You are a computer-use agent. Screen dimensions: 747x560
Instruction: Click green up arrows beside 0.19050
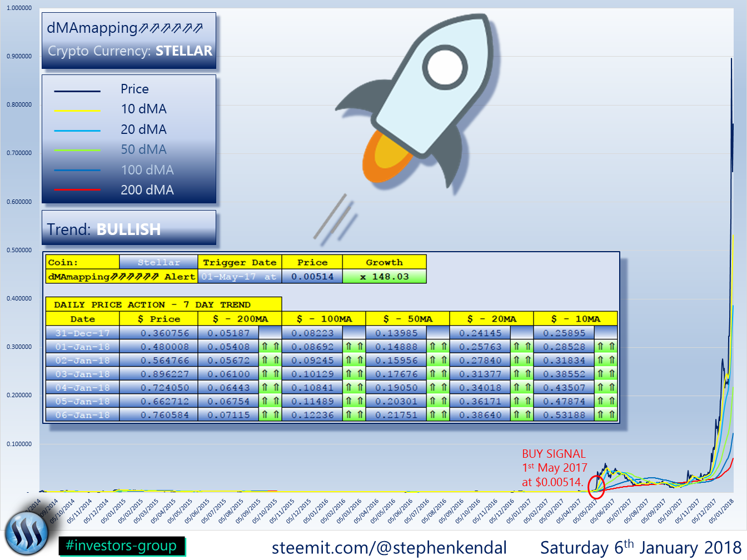click(438, 387)
